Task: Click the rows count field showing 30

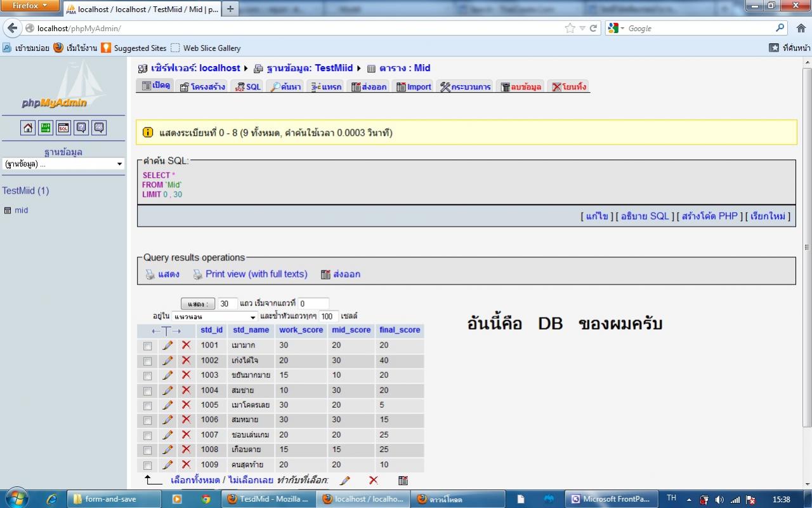Action: [228, 304]
